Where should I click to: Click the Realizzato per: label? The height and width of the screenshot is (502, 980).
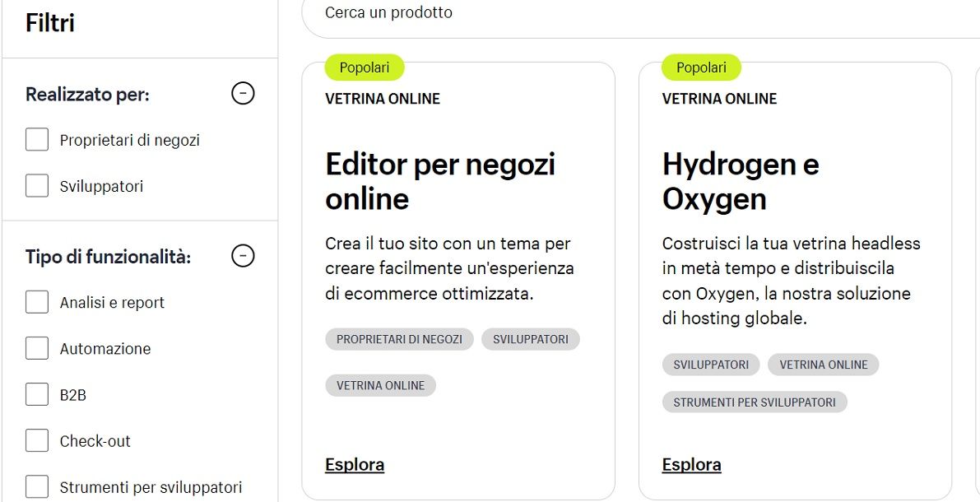click(x=87, y=95)
